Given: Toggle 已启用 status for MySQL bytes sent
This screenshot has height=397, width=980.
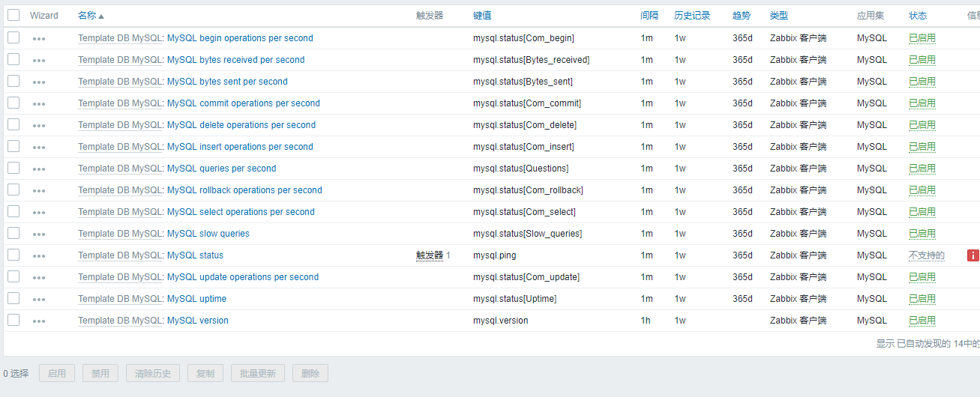Looking at the screenshot, I should pyautogui.click(x=922, y=82).
